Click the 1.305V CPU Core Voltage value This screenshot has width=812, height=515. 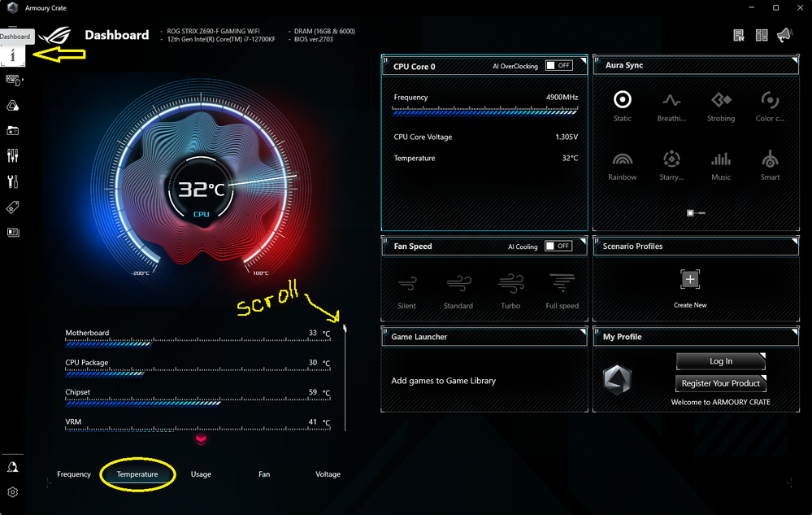[x=567, y=137]
